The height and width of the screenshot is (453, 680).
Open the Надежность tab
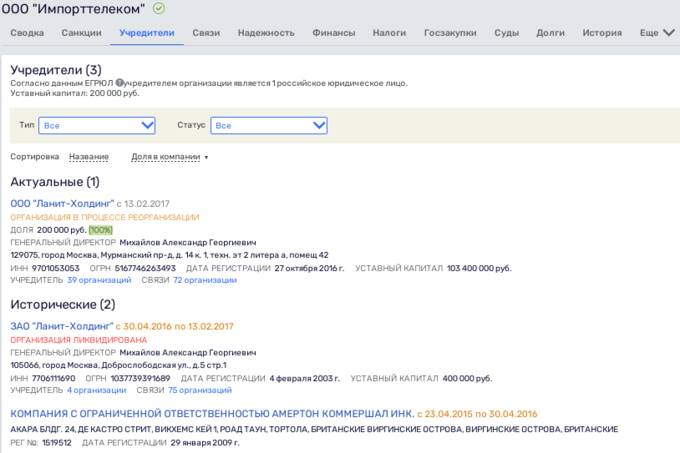click(266, 33)
